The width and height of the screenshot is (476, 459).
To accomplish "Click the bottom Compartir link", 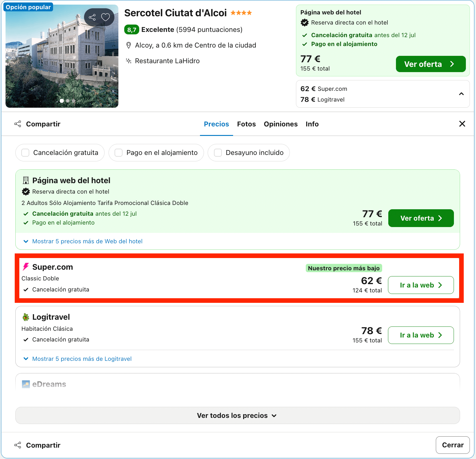I will pyautogui.click(x=43, y=445).
